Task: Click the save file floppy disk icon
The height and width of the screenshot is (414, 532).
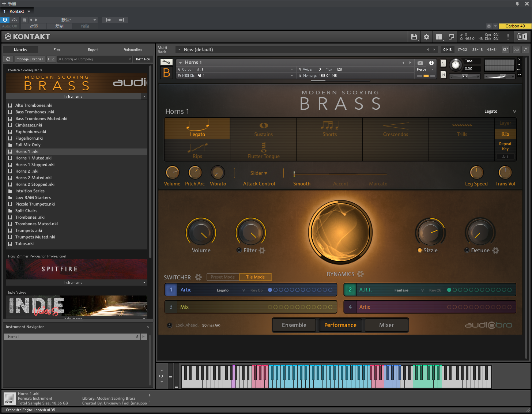Action: [x=414, y=37]
